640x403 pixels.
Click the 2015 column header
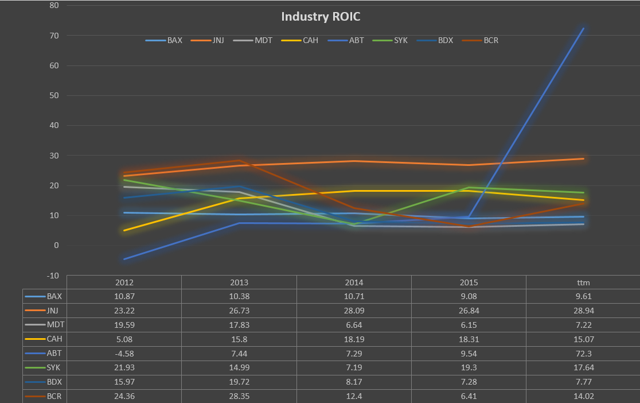(x=469, y=283)
